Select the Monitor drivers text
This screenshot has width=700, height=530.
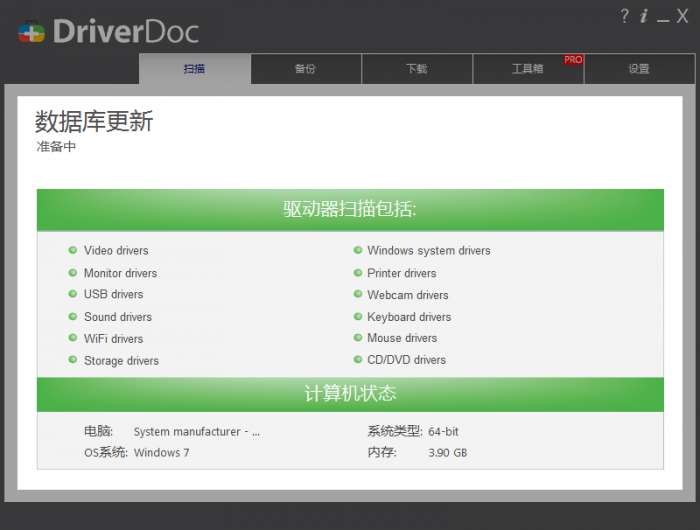(x=121, y=273)
